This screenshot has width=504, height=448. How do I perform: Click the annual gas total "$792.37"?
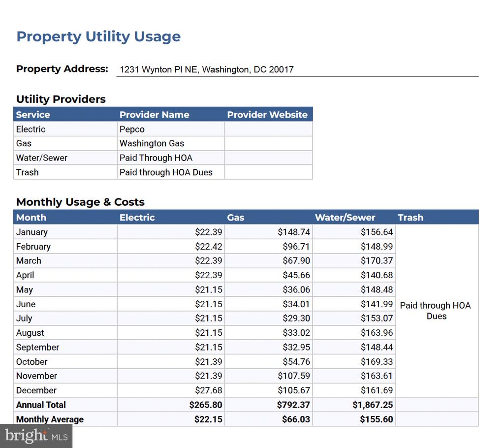click(x=293, y=405)
